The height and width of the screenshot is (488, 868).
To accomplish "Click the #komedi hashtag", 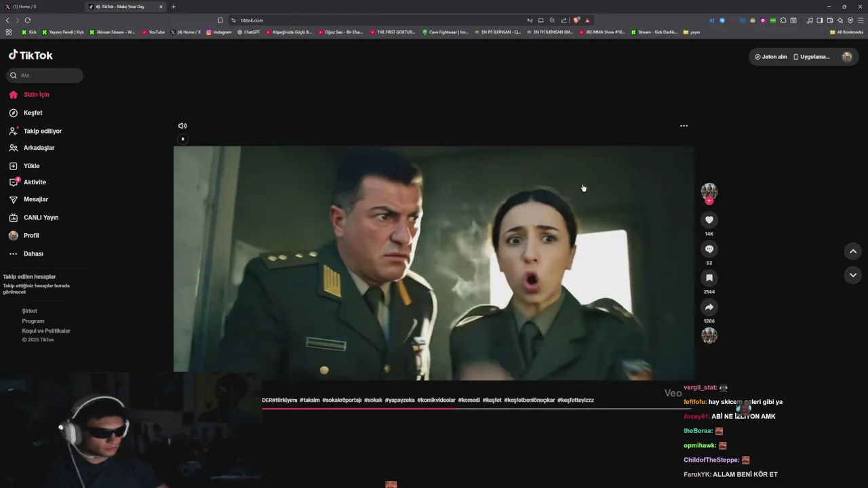I will point(469,400).
